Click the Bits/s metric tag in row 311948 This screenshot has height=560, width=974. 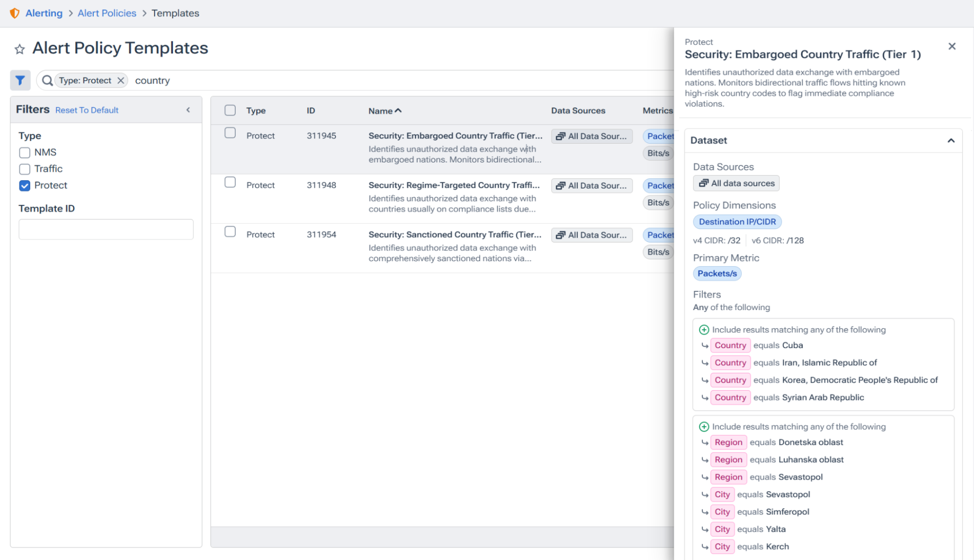point(658,202)
